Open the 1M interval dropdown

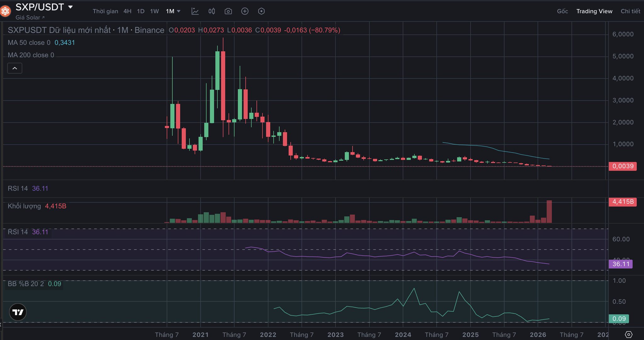coord(173,11)
